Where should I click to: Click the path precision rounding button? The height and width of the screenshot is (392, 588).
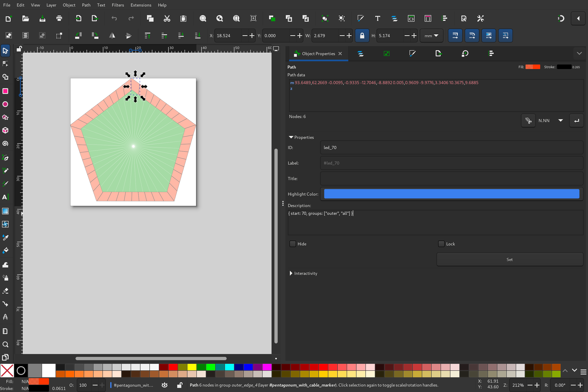(528, 120)
